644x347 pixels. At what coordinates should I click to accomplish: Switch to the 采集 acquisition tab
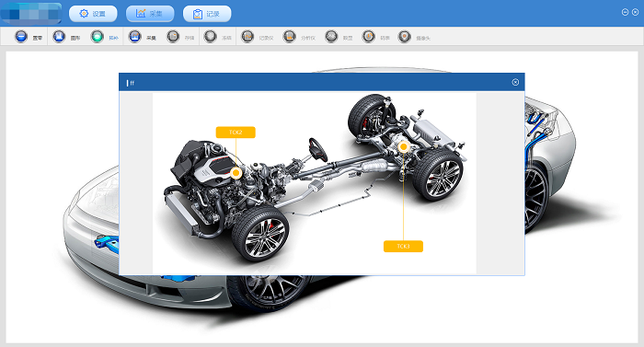click(150, 14)
